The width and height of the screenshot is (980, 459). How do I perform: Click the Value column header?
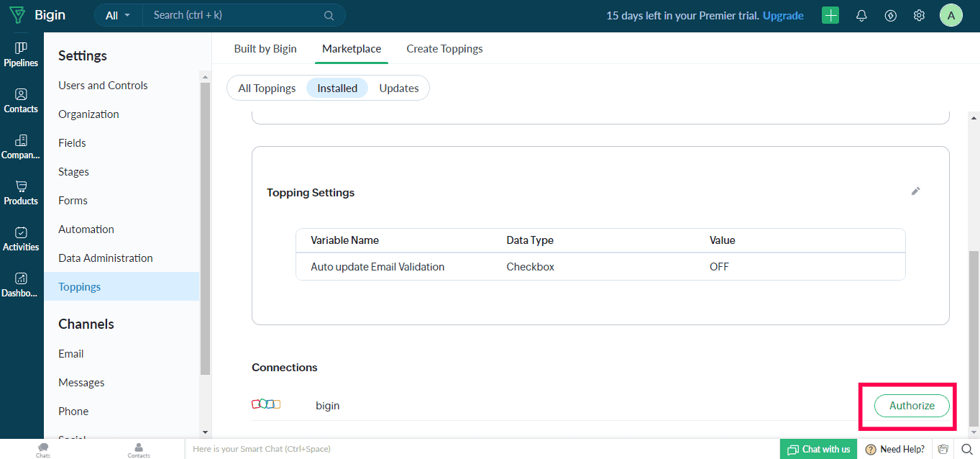(x=723, y=240)
